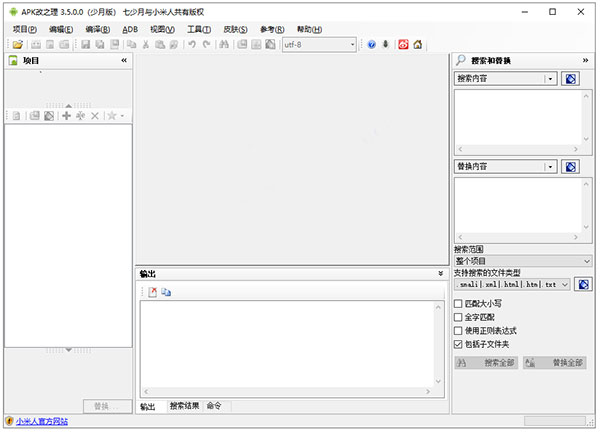Click the open folder icon in the main toolbar
This screenshot has width=600, height=432.
point(18,44)
